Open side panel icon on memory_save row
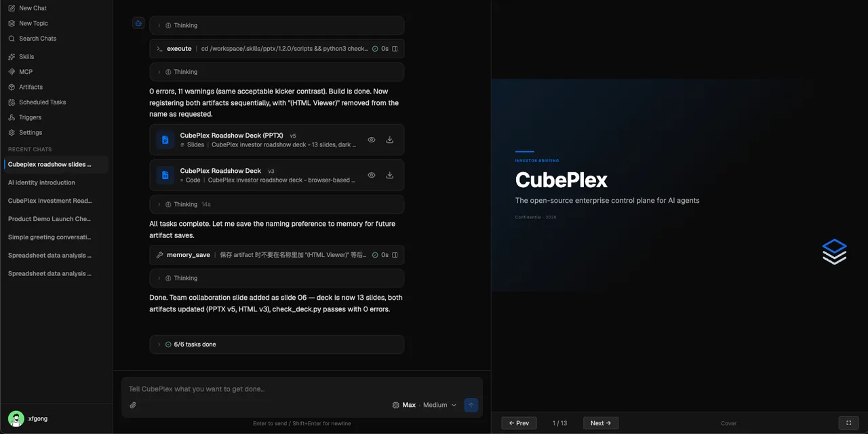The image size is (868, 434). pos(395,255)
